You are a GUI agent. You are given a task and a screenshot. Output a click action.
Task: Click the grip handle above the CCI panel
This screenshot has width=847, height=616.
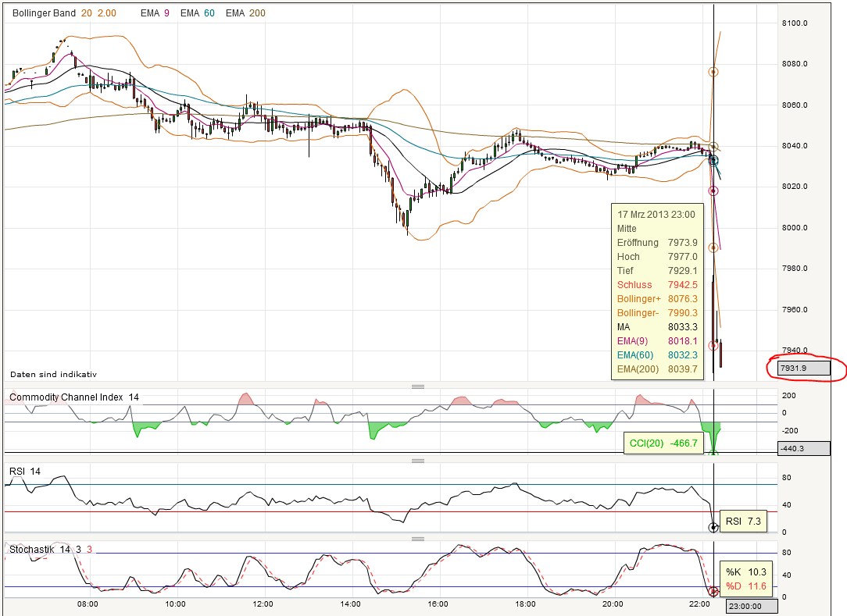pos(417,386)
